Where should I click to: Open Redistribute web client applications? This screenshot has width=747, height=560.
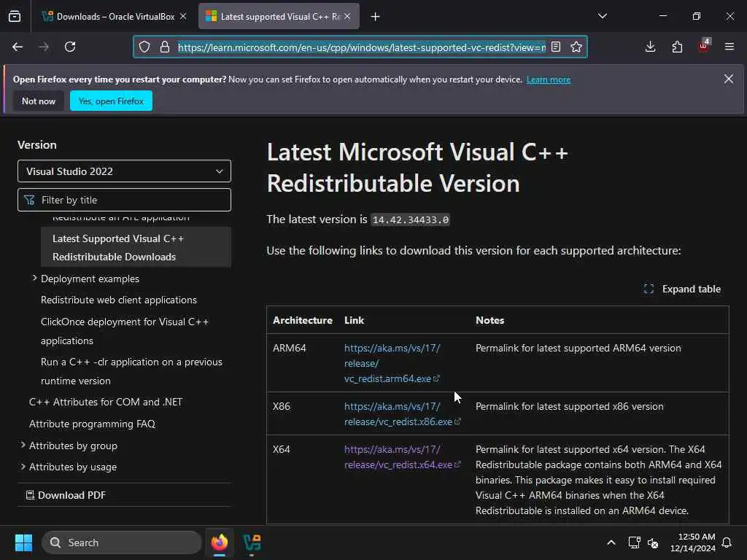119,300
